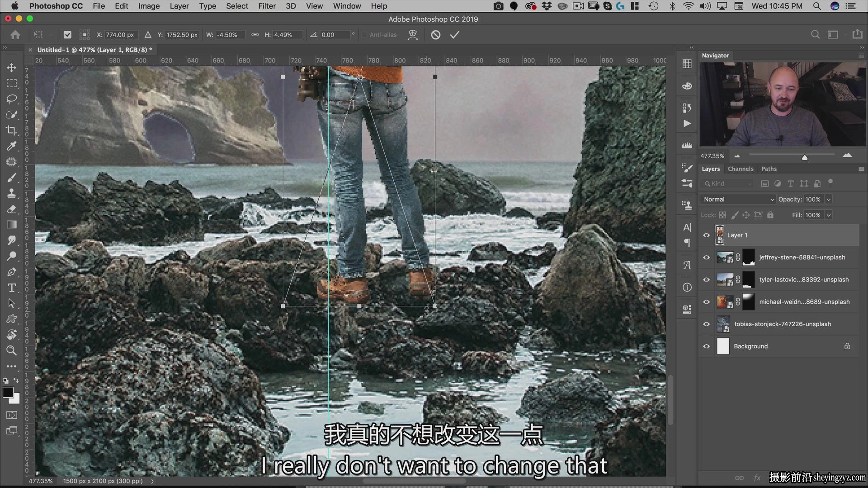Commit the transform with the checkmark icon
This screenshot has width=868, height=488.
coord(455,35)
